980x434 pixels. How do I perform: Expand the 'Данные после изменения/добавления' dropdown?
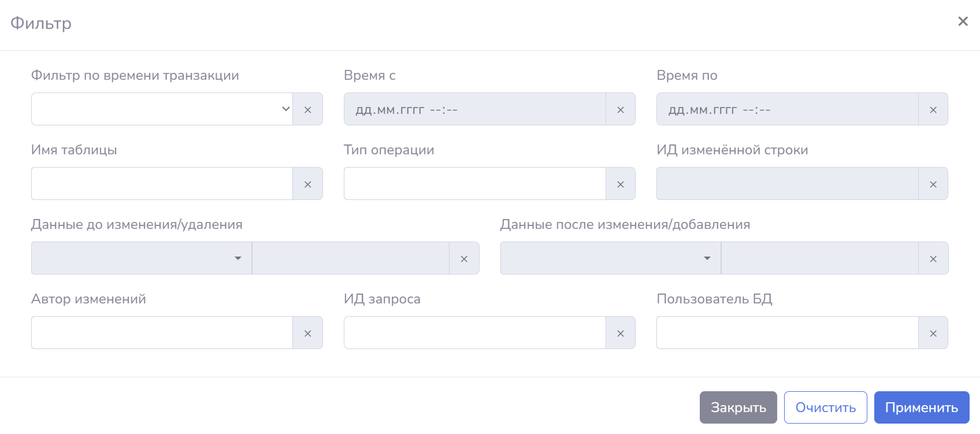point(610,258)
